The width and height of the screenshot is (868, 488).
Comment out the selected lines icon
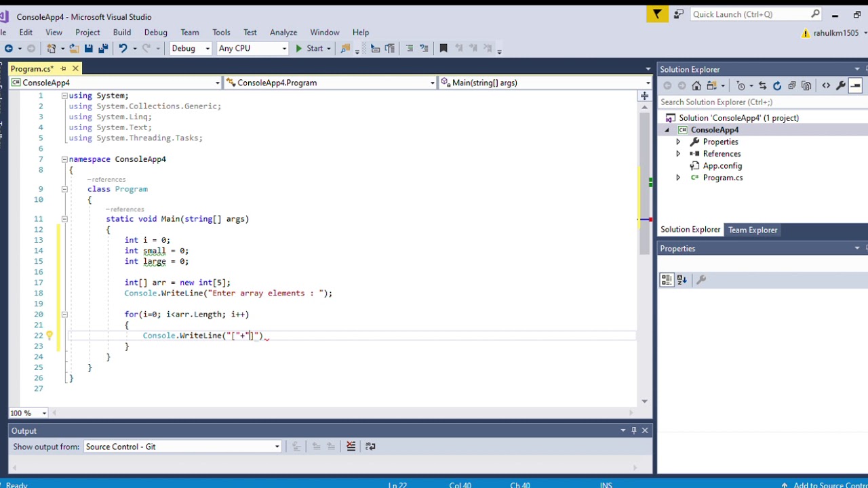410,48
